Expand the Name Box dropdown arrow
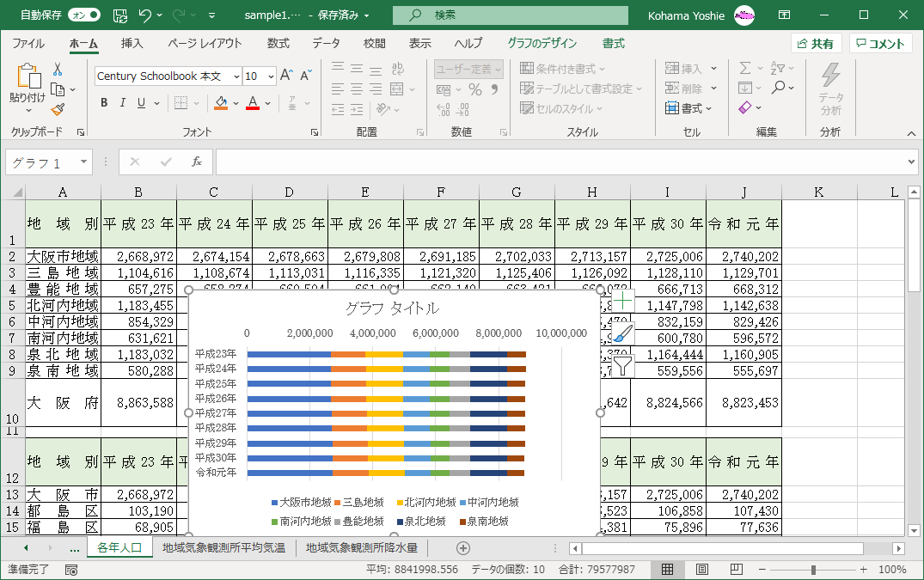Viewport: 924px width, 580px height. [83, 162]
